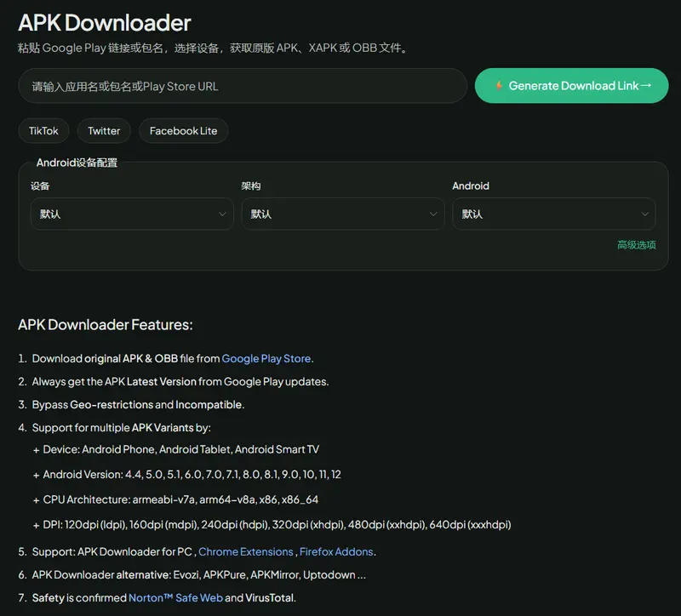Viewport: 681px width, 616px height.
Task: Click the flame icon in Generate button
Action: coord(499,85)
